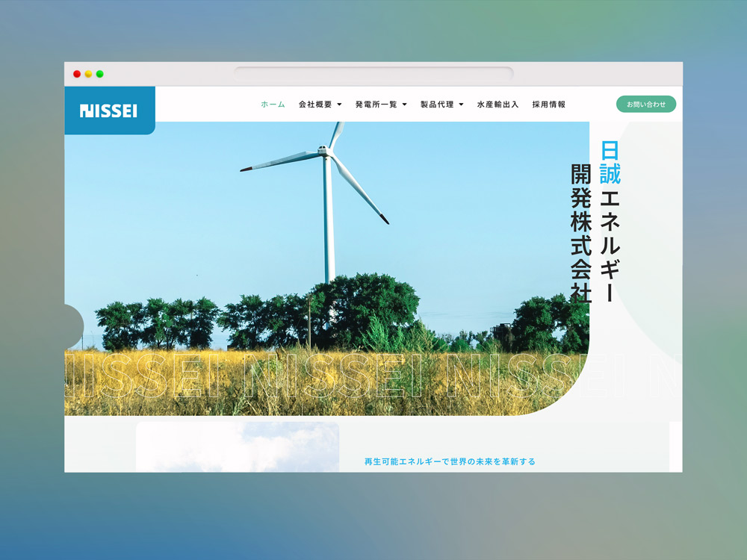Expand the dropdown arrow beside 会社概要

339,105
